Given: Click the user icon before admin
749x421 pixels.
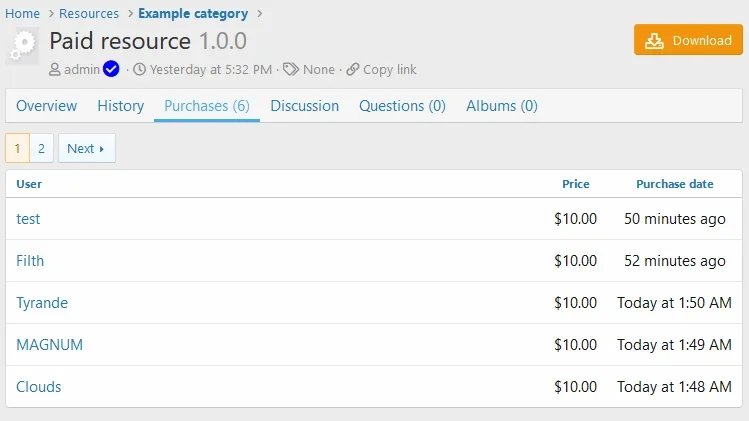Looking at the screenshot, I should pyautogui.click(x=55, y=69).
